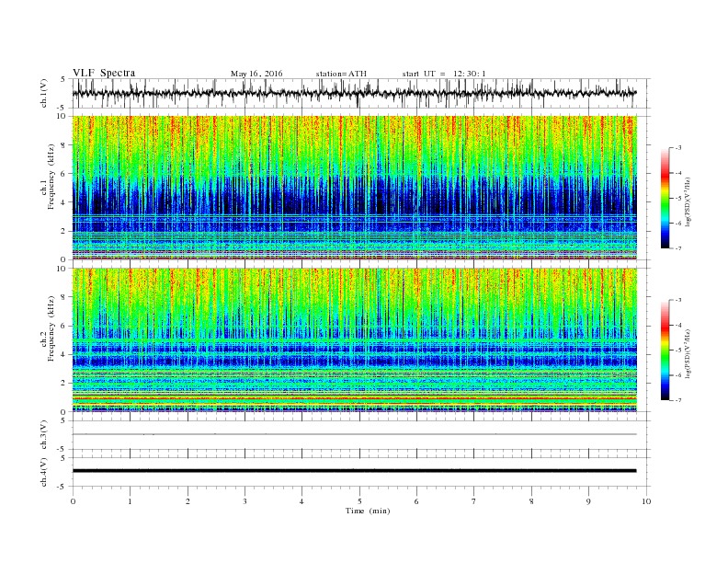Click the gray ch.3 voltage trace
728x563 pixels.
click(354, 434)
